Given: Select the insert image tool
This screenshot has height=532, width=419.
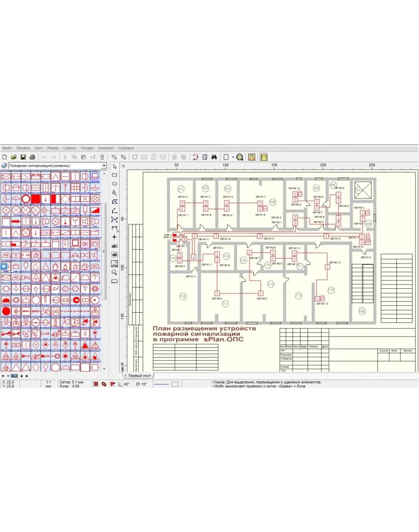Looking at the screenshot, I should click(x=115, y=263).
